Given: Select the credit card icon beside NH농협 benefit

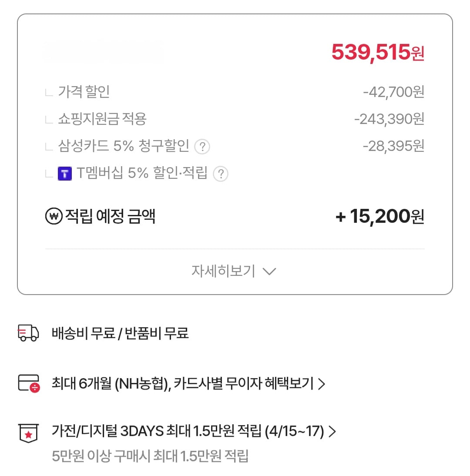Looking at the screenshot, I should (x=28, y=384).
